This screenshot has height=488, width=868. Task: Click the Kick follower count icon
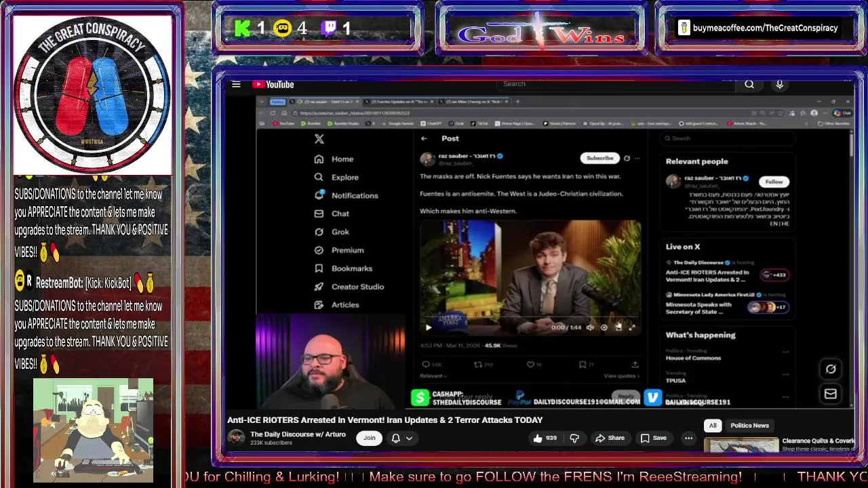tap(242, 28)
